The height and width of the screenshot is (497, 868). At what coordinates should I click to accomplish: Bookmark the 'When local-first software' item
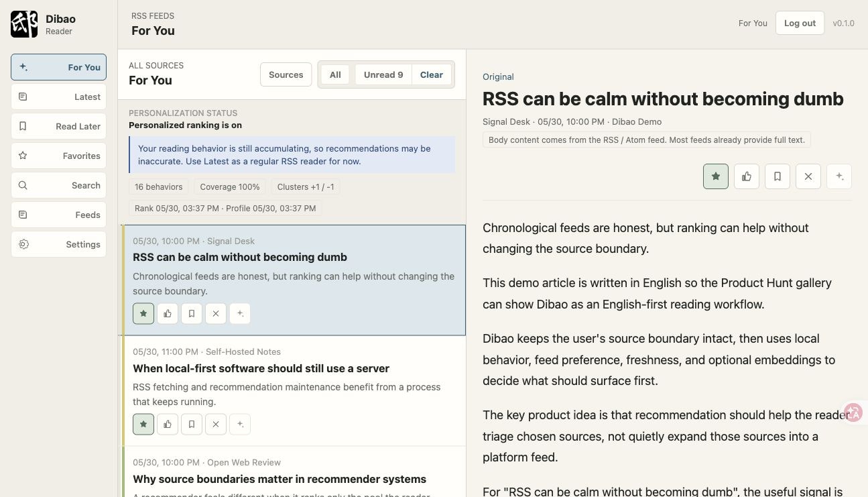tap(192, 424)
